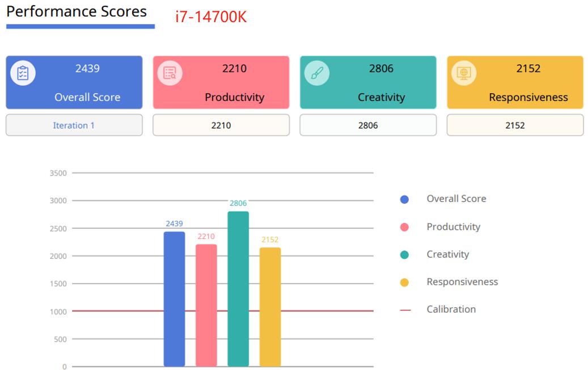The image size is (588, 370).
Task: Click the pink Productivity bar in chart
Action: tap(206, 305)
